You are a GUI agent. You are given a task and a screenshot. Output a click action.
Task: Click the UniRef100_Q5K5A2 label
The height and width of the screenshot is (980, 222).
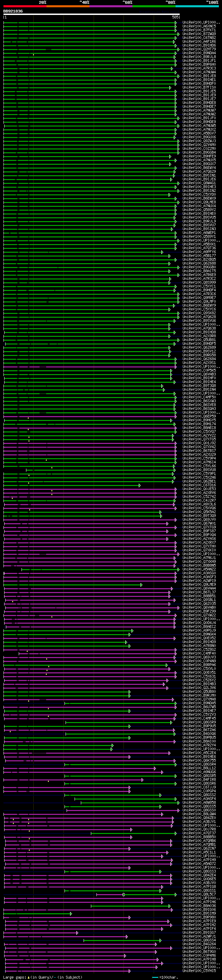(199, 512)
